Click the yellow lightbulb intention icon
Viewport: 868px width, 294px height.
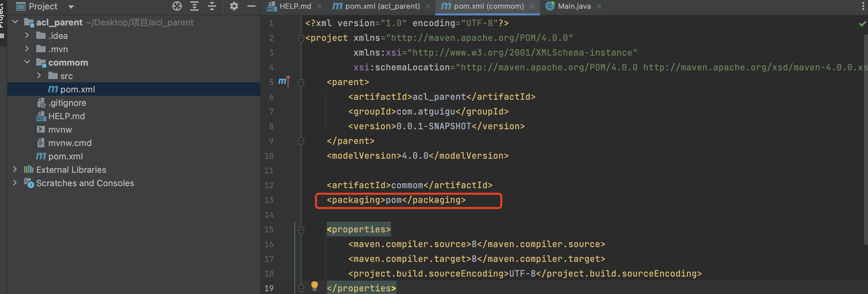point(314,286)
